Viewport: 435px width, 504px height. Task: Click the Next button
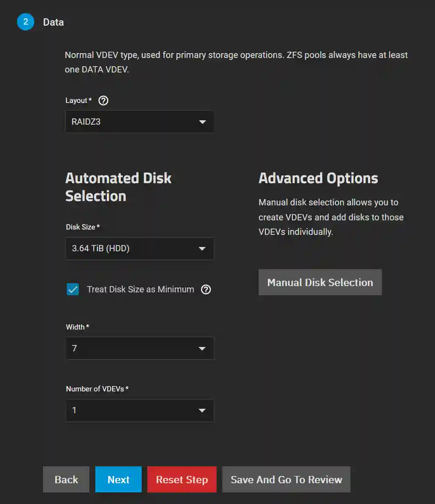(x=118, y=479)
